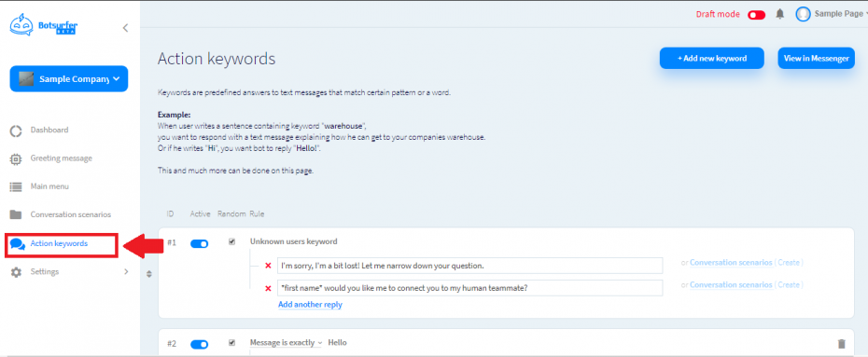Screen dimensions: 868x357
Task: Click "This and much more can be done" text
Action: tap(236, 171)
